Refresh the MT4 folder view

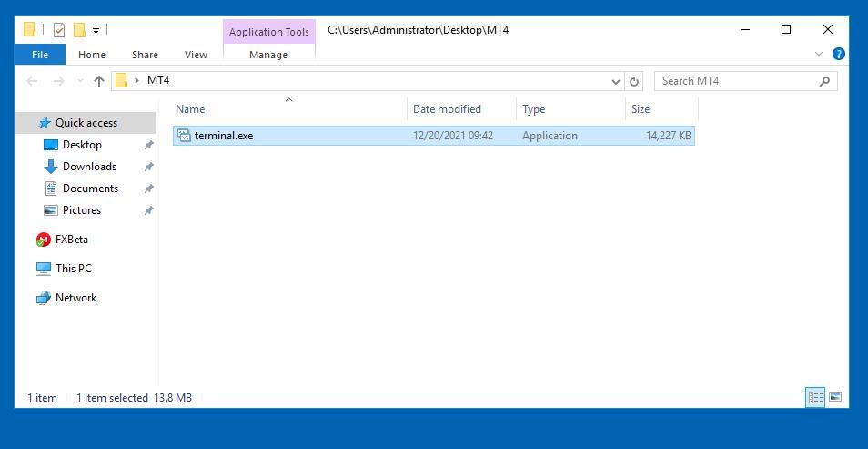pos(634,81)
